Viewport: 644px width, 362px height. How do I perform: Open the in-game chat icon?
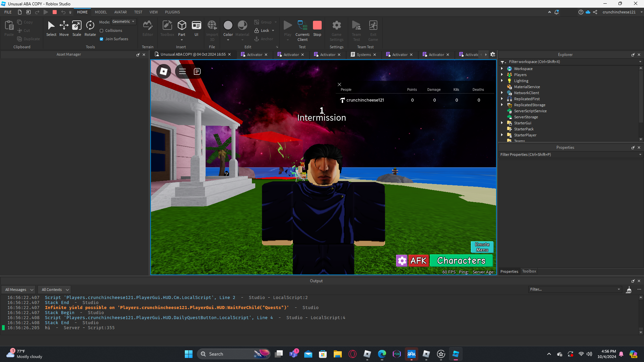point(197,71)
